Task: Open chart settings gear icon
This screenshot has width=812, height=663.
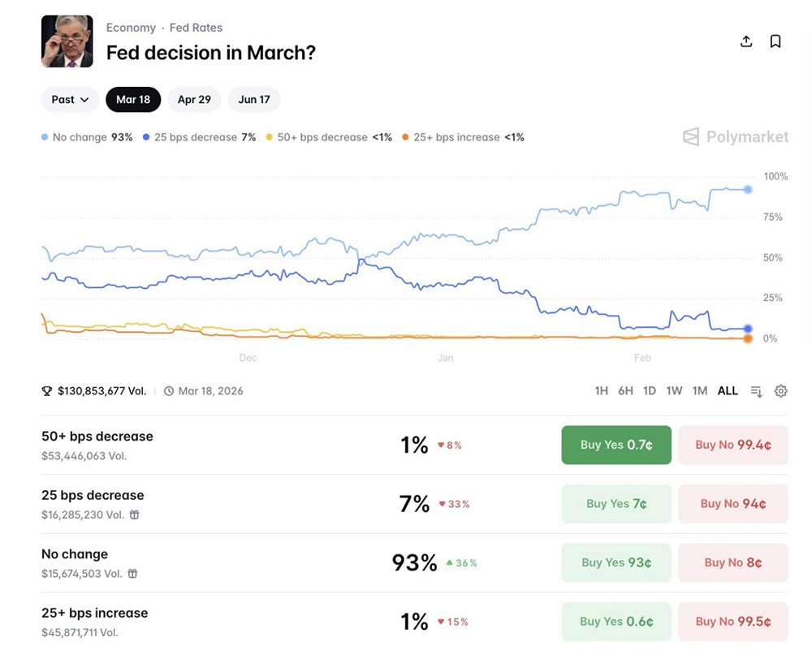Action: 781,391
